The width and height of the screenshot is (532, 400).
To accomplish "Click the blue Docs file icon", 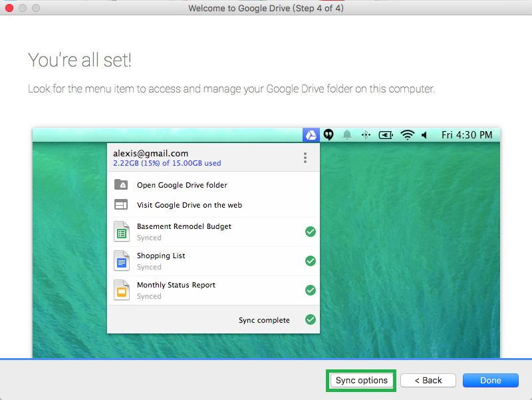I will [x=122, y=260].
